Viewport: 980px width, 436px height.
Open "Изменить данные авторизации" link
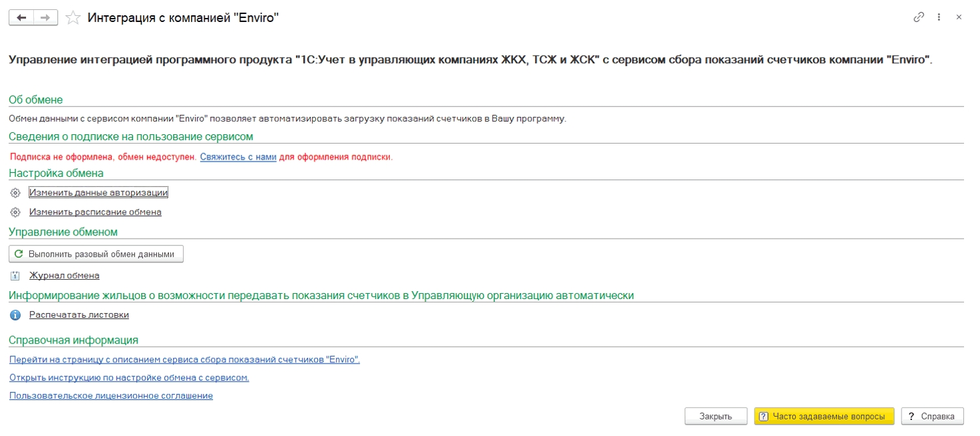(x=98, y=193)
